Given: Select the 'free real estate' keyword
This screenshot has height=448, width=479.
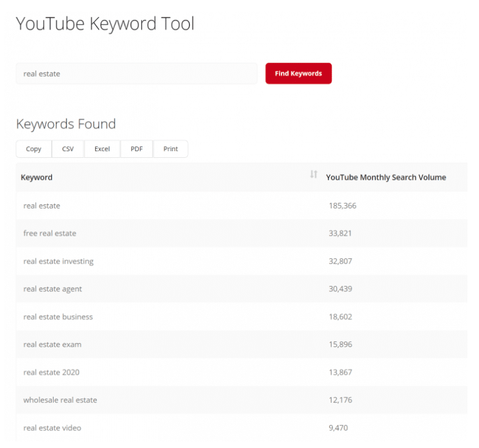Looking at the screenshot, I should 50,233.
